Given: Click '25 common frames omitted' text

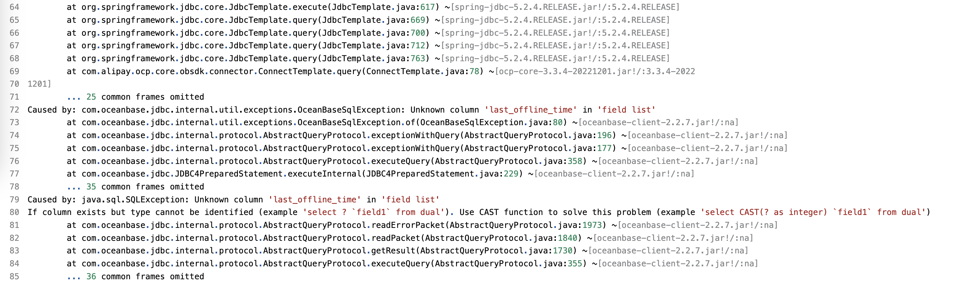Looking at the screenshot, I should pos(145,97).
